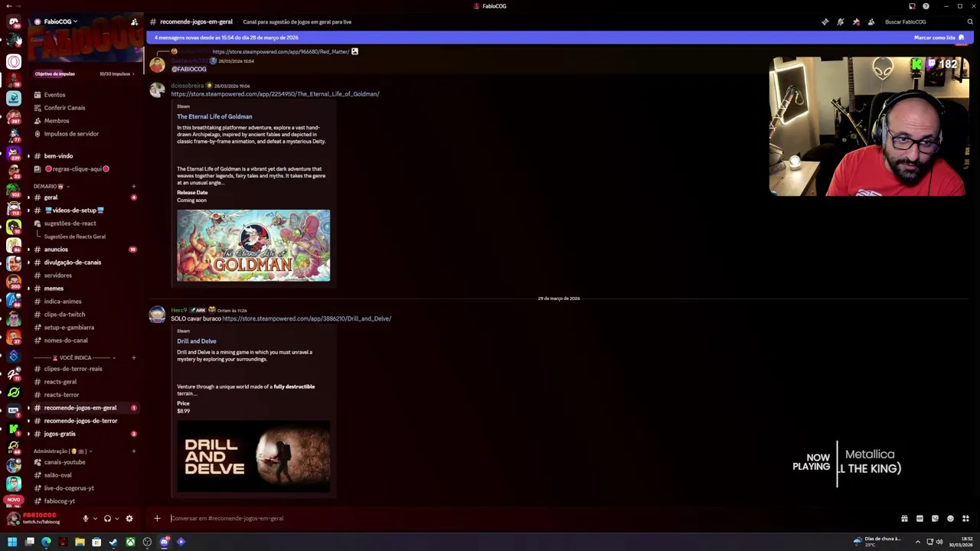The height and width of the screenshot is (551, 980).
Task: Open Sugestões de Reacts Geral thread
Action: pyautogui.click(x=74, y=236)
